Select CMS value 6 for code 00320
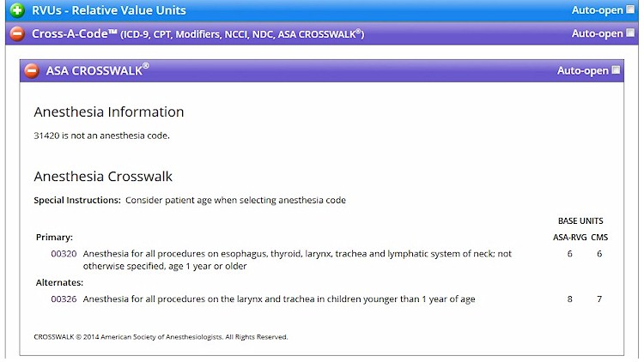The height and width of the screenshot is (362, 644). (x=599, y=254)
